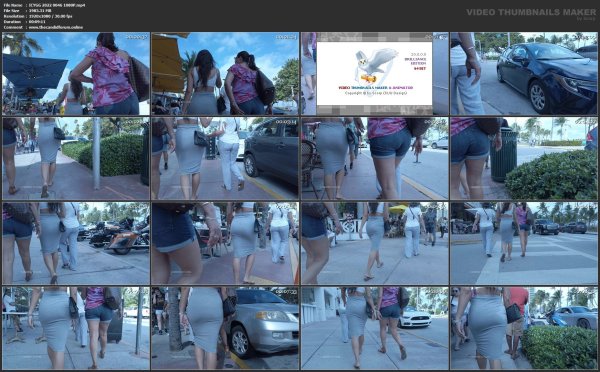
Task: Open thumbnail showing the street crosswalk
Action: point(524,243)
